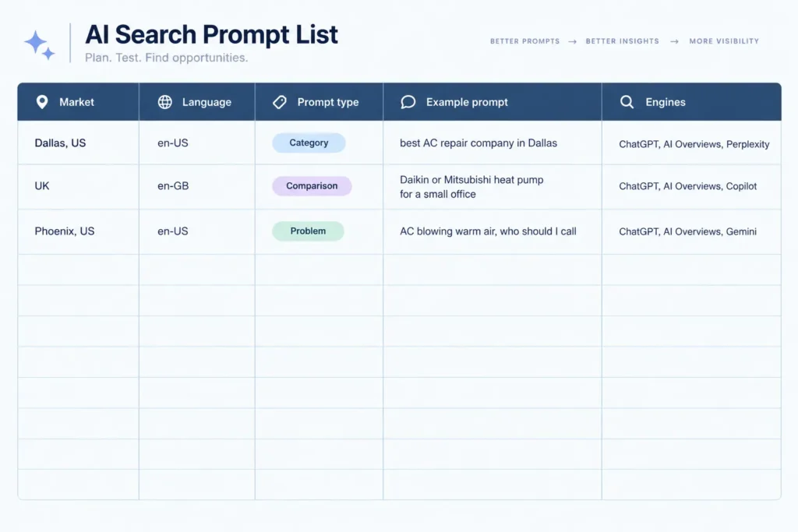This screenshot has height=532, width=798.
Task: Click the Plan. Test. Find opportunities. subtitle
Action: click(x=167, y=58)
